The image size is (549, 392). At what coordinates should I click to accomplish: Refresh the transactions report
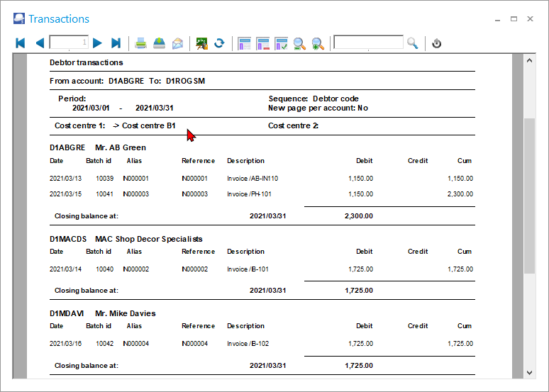219,43
